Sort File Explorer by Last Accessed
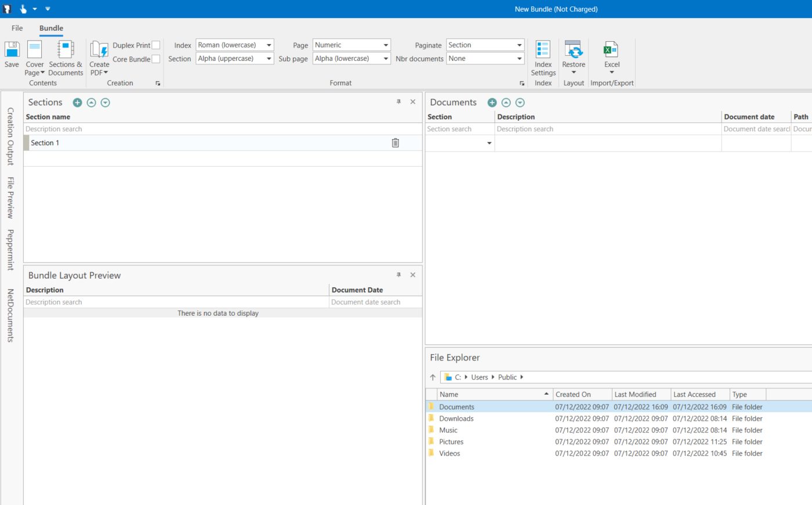Image resolution: width=812 pixels, height=505 pixels. tap(700, 395)
